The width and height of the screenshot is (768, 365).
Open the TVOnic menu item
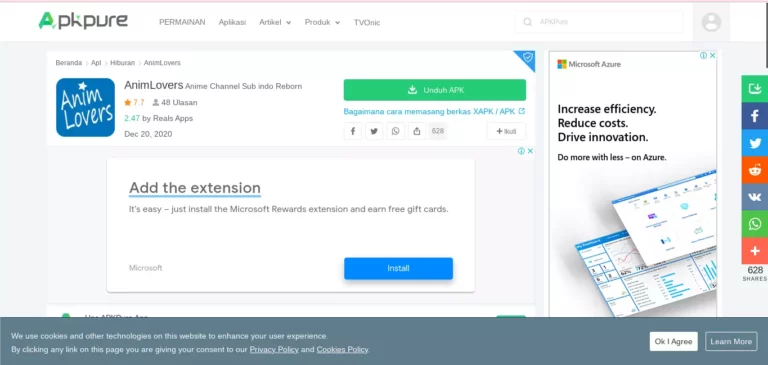(367, 22)
